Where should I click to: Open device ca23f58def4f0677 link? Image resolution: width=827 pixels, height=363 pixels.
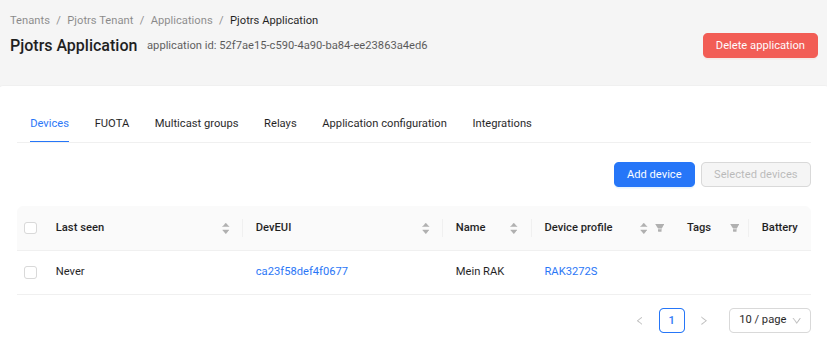pos(302,272)
